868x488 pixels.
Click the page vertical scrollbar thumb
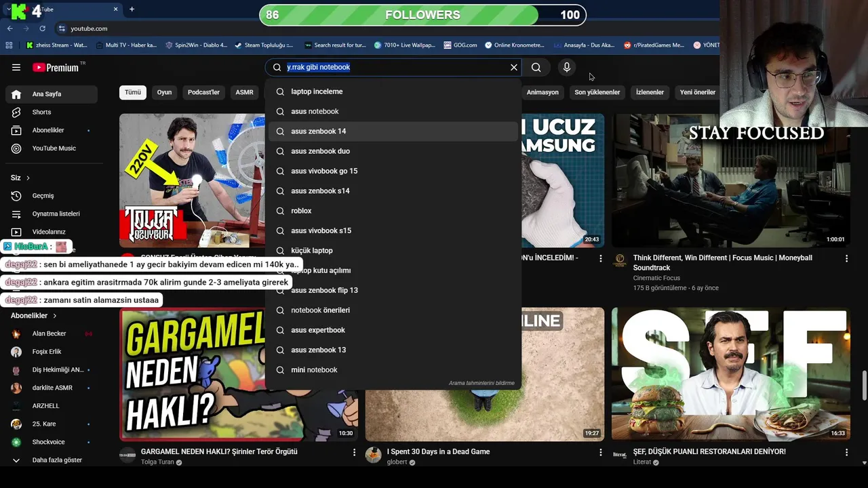pos(864,386)
